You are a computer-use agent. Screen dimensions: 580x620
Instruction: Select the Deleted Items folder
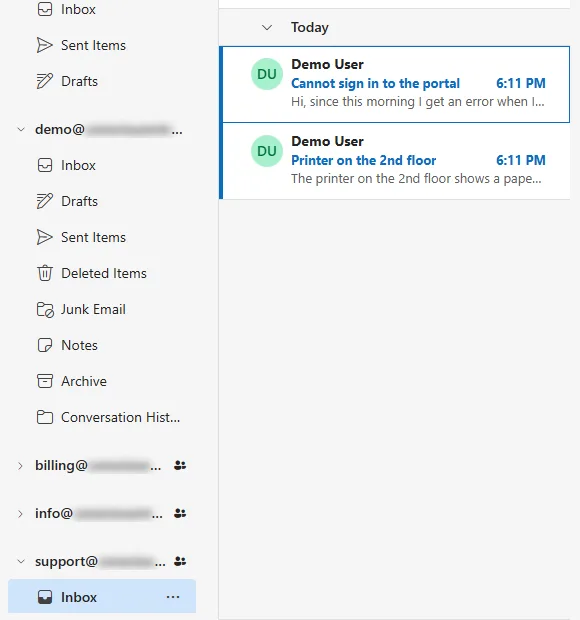click(x=102, y=273)
